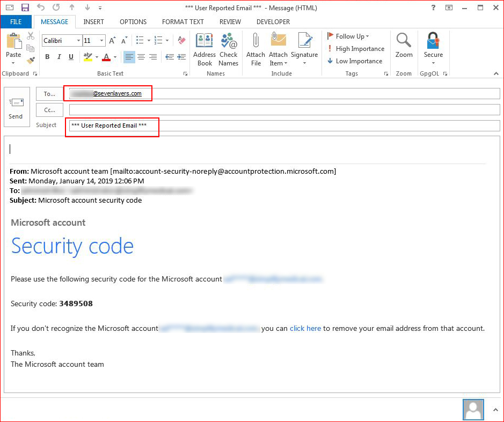Collapse the ribbon with the chevron

[496, 74]
